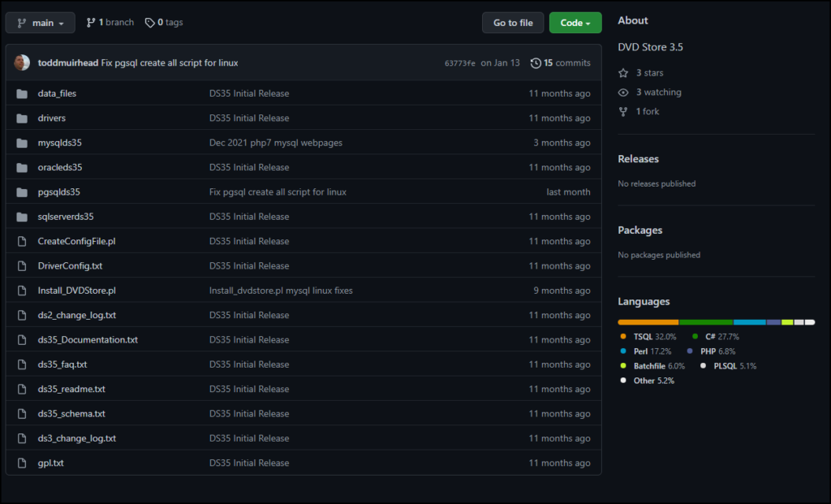Viewport: 831px width, 504px height.
Task: Open toddmuirhead's profile avatar
Action: 22,62
